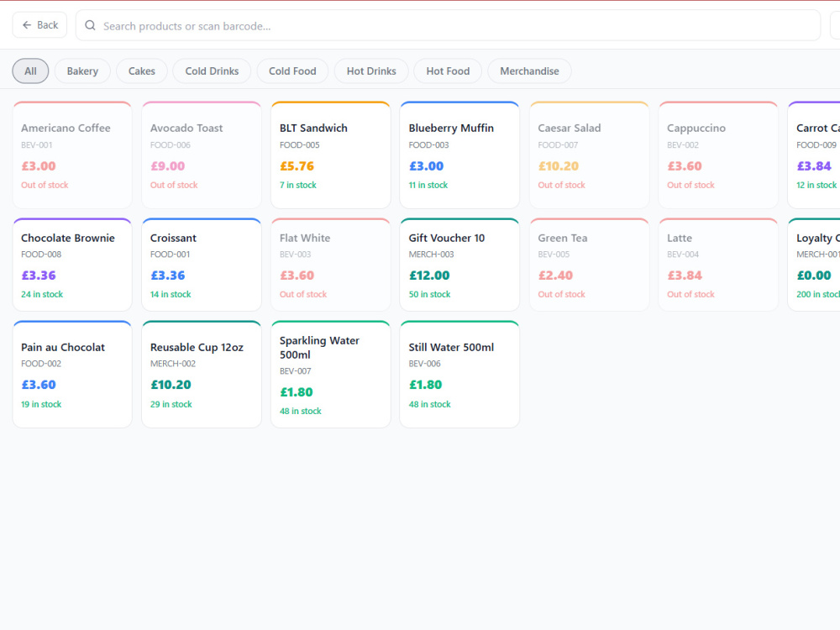Screen dimensions: 840x630
Task: Switch to Hot Drinks category
Action: click(371, 71)
